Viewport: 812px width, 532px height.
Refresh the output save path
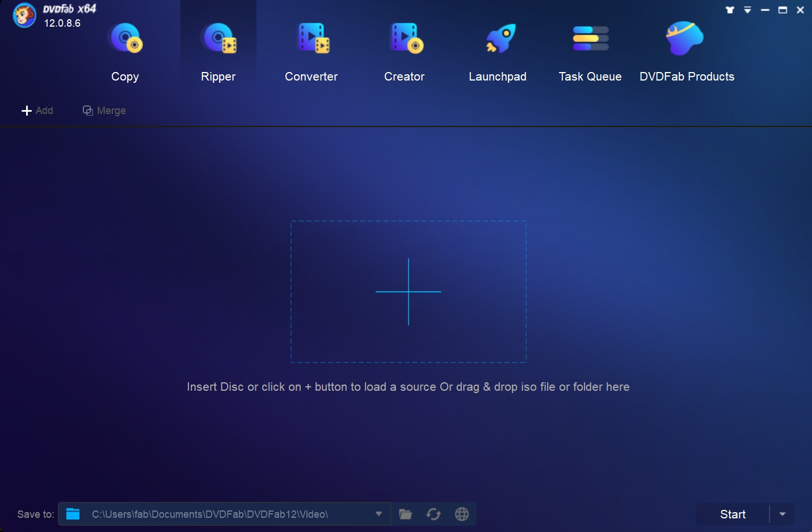click(x=434, y=514)
